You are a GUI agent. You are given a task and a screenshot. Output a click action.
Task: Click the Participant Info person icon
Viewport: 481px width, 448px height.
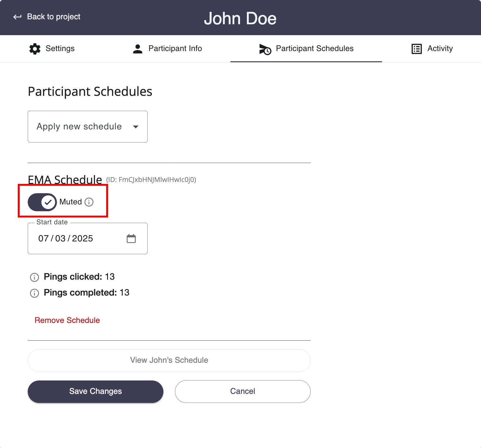pyautogui.click(x=138, y=49)
